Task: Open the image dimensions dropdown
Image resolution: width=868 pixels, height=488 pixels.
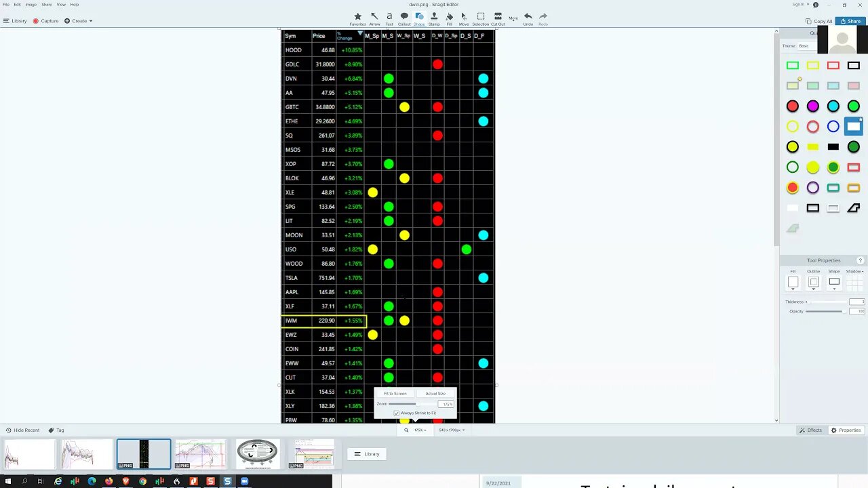Action: point(451,430)
